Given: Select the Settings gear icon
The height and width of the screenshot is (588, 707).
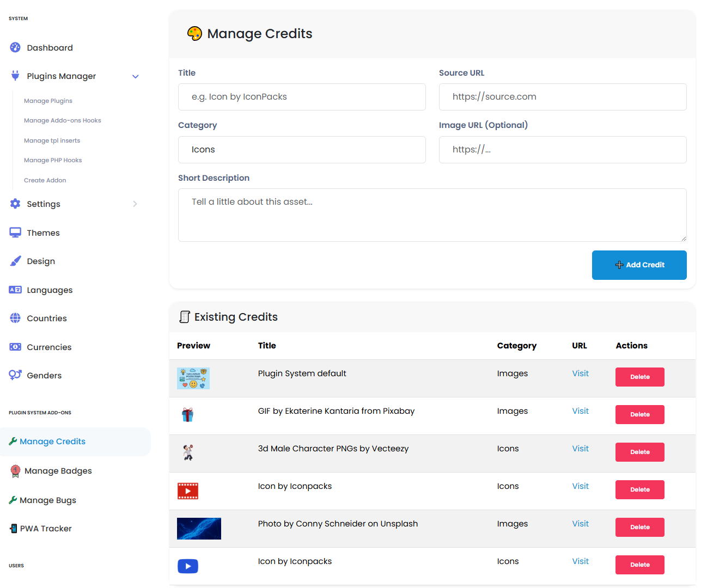Looking at the screenshot, I should coord(15,204).
